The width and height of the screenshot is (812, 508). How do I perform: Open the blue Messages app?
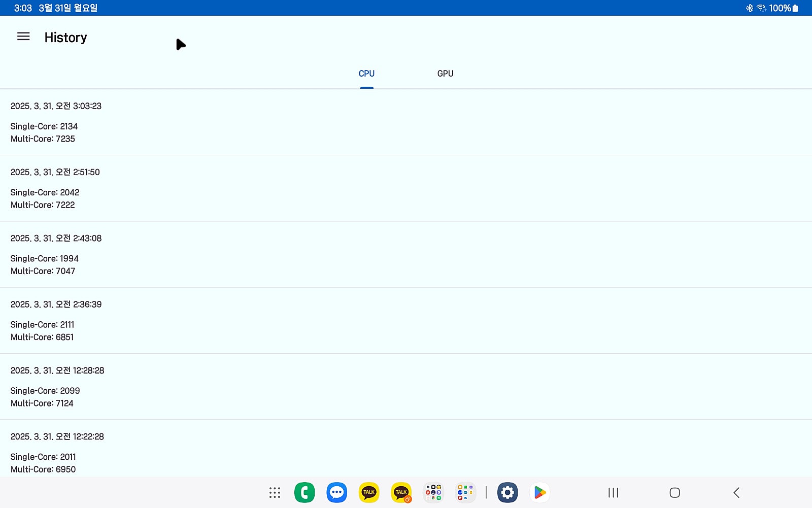336,492
